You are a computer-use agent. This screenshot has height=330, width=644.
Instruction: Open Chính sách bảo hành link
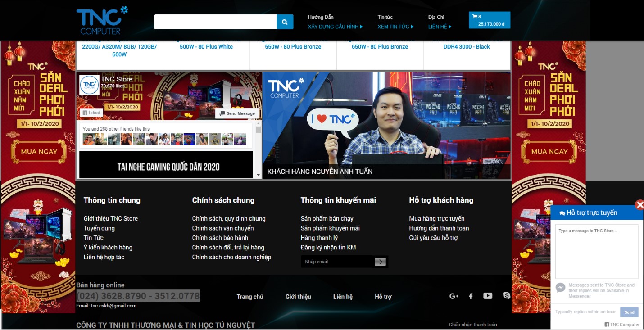pos(220,238)
